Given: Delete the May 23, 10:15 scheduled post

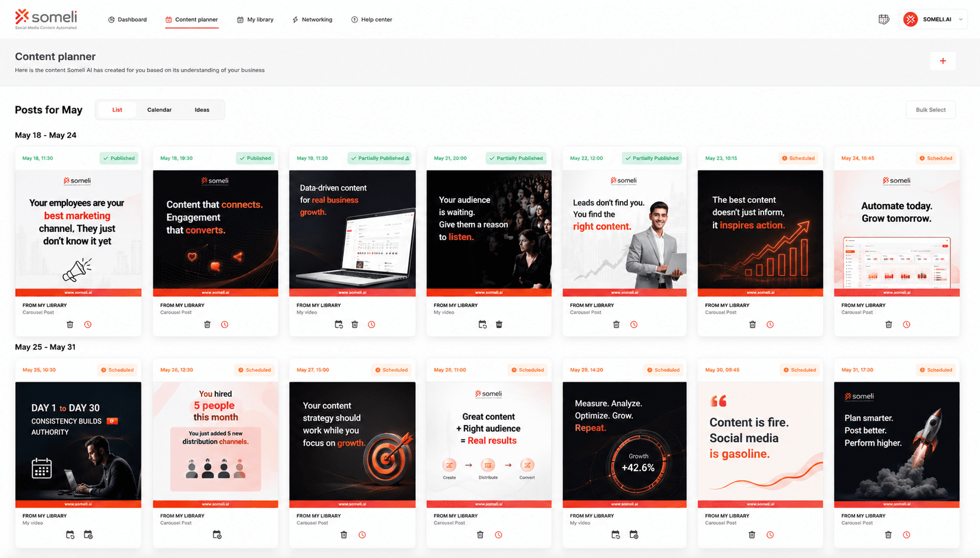Looking at the screenshot, I should (752, 324).
